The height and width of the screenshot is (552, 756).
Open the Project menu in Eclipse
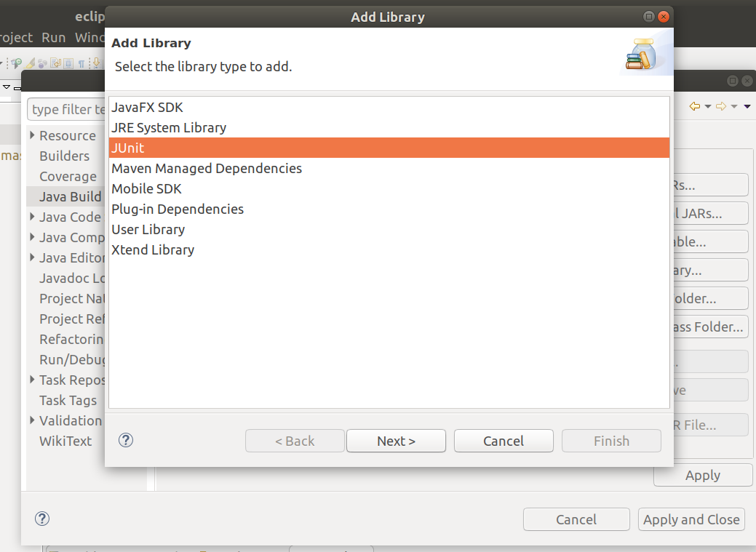[x=17, y=37]
